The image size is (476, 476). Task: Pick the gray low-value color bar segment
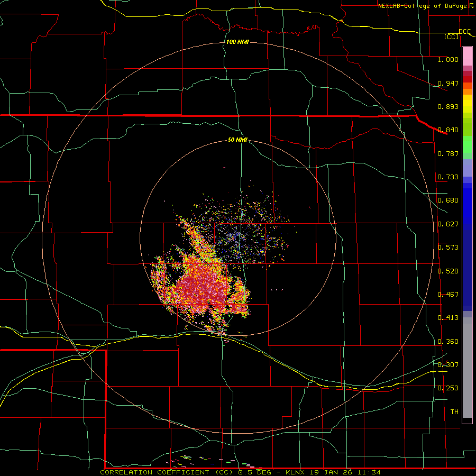(467, 368)
